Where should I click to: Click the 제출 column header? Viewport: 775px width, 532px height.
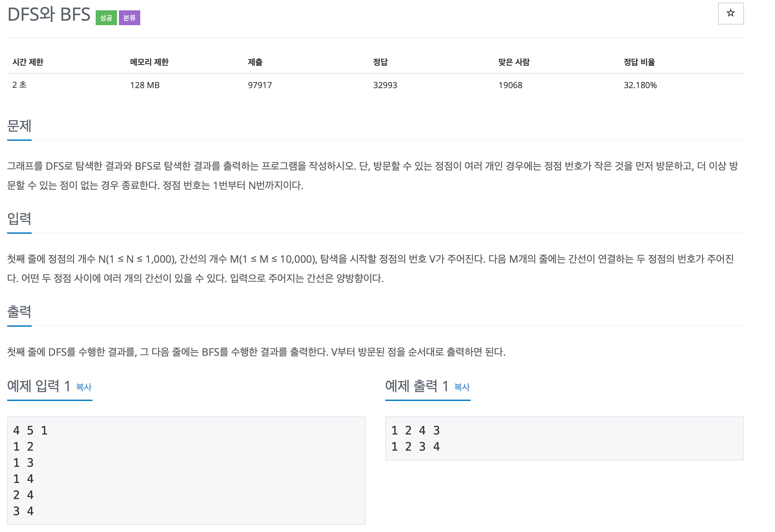255,62
